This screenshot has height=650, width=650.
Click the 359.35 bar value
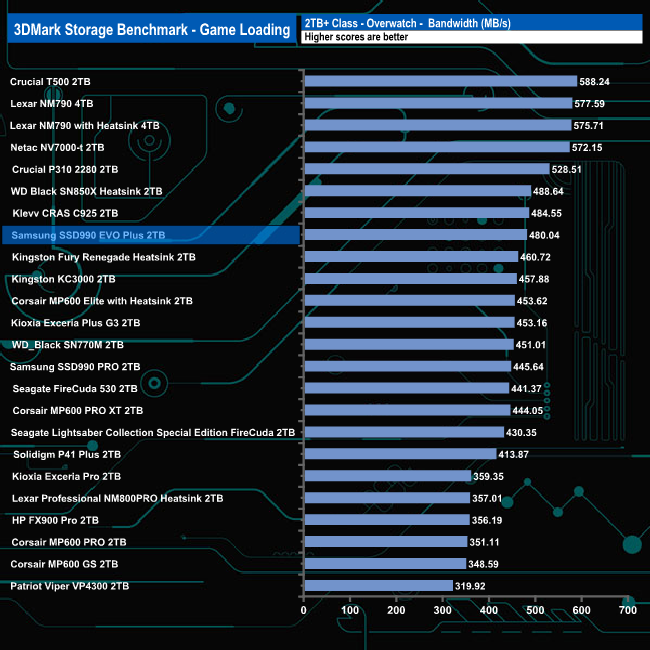pos(488,477)
